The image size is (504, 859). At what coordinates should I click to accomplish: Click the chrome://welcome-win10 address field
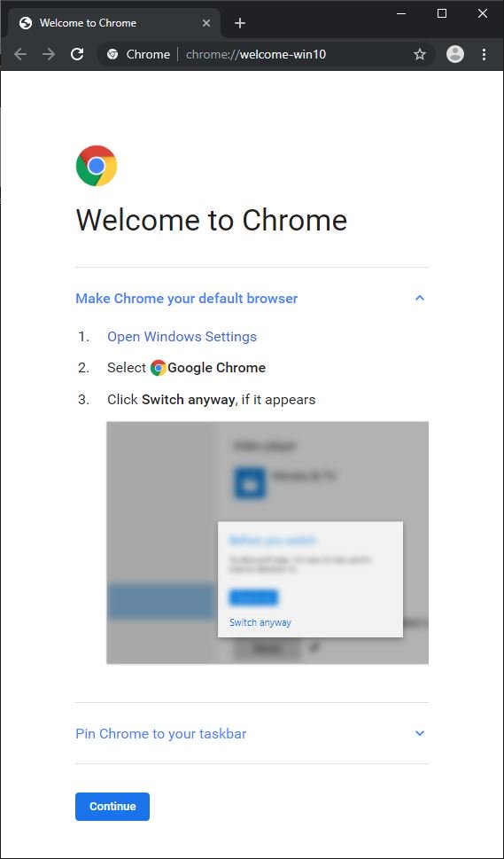[256, 54]
